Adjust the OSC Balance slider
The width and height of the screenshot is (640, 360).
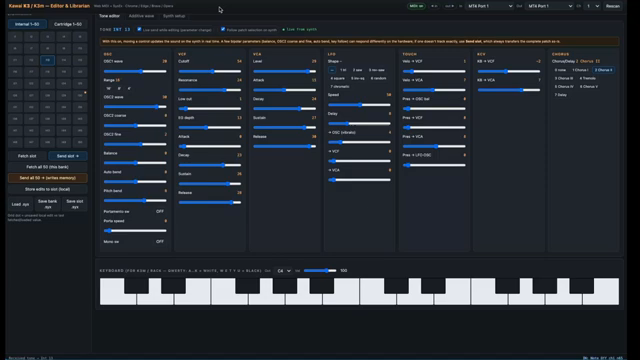(x=135, y=163)
